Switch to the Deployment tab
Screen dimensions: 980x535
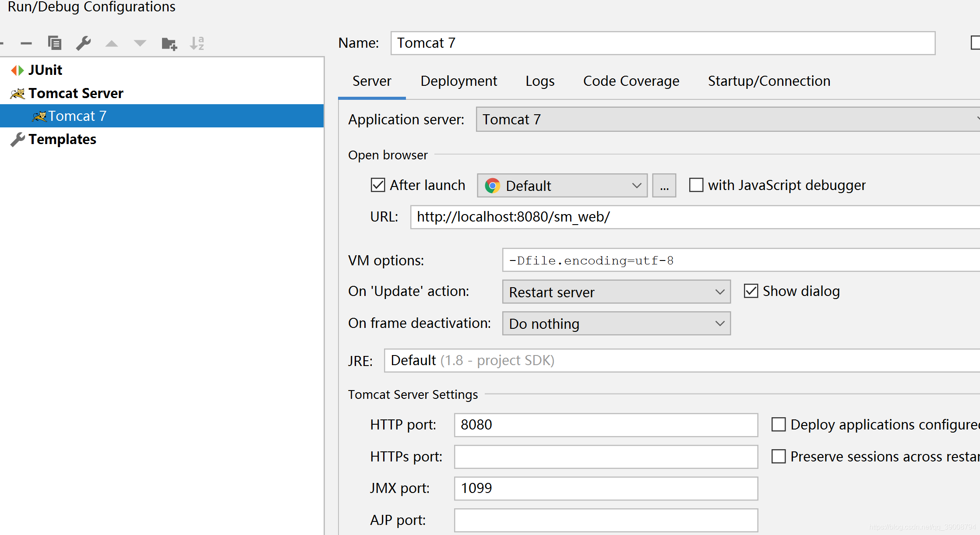click(x=458, y=81)
